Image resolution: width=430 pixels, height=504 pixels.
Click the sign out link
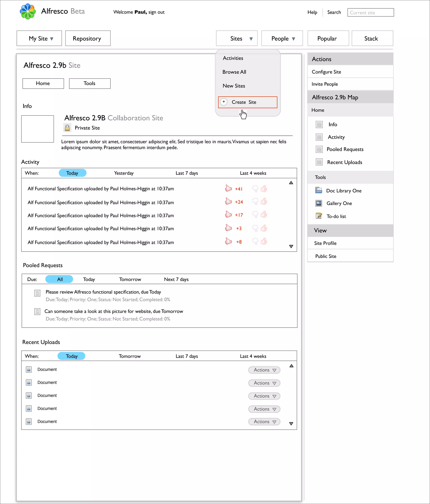pyautogui.click(x=156, y=12)
